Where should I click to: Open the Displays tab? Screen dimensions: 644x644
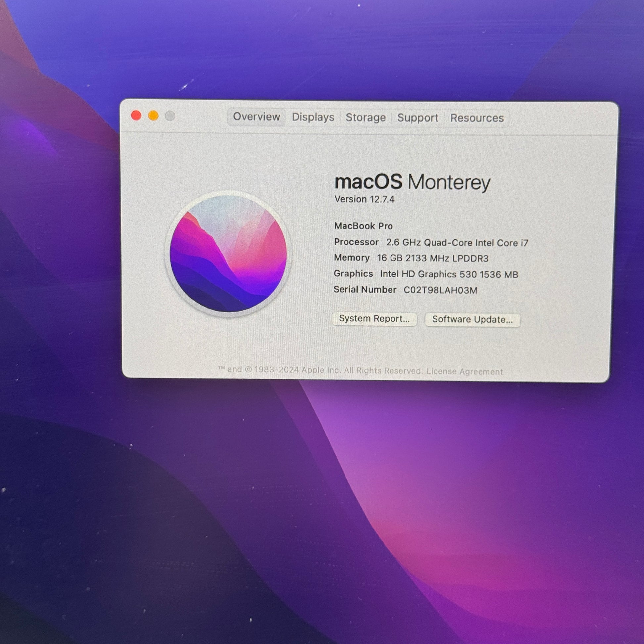[x=313, y=117]
